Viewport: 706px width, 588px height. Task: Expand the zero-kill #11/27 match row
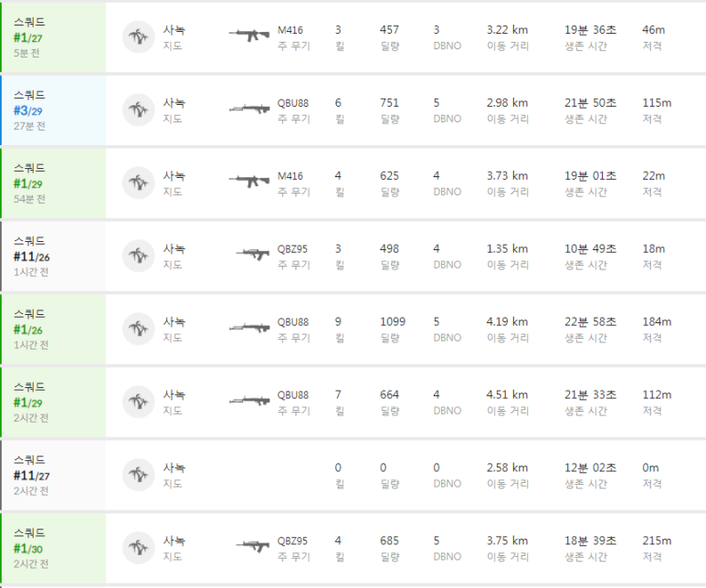tap(353, 475)
